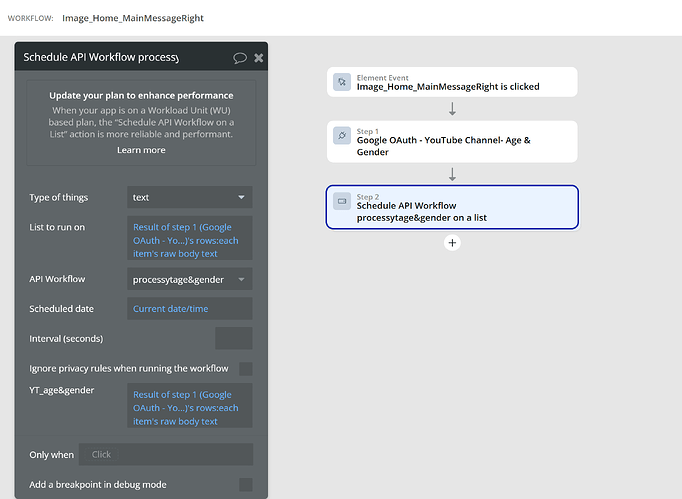Click the Step 2 workflow icon

[x=342, y=201]
